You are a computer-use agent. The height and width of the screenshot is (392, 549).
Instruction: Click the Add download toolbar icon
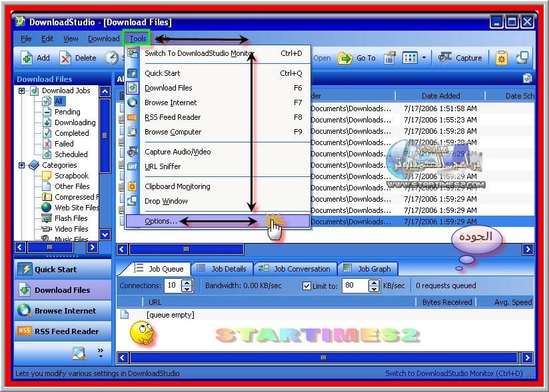pos(26,58)
